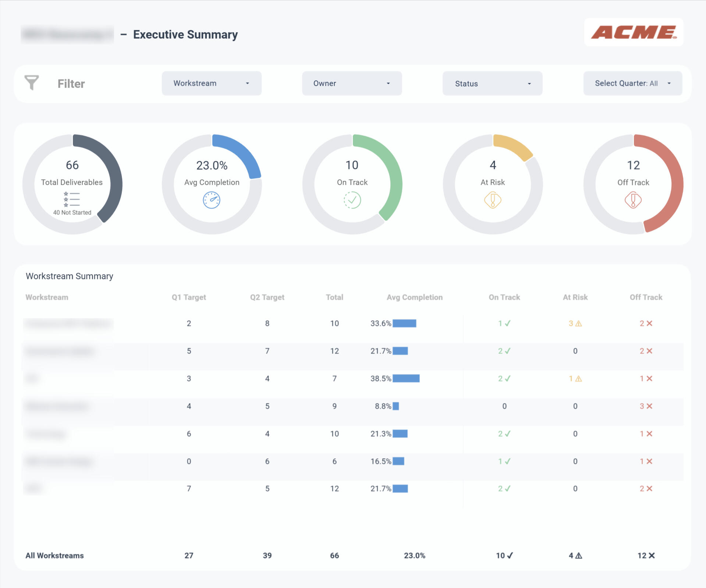The height and width of the screenshot is (588, 706).
Task: Select the green checkmark icon in On Track gauge
Action: (352, 200)
